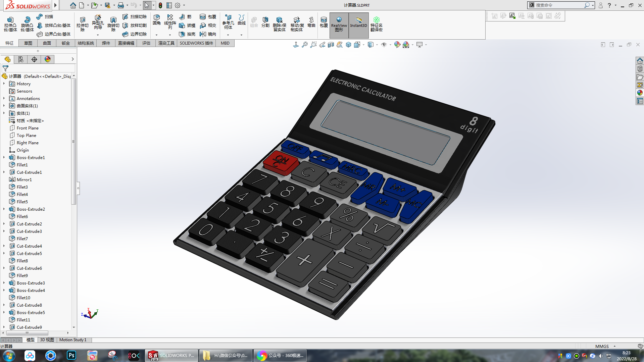Open Reference Geometry (参考几何体)

coord(228,22)
